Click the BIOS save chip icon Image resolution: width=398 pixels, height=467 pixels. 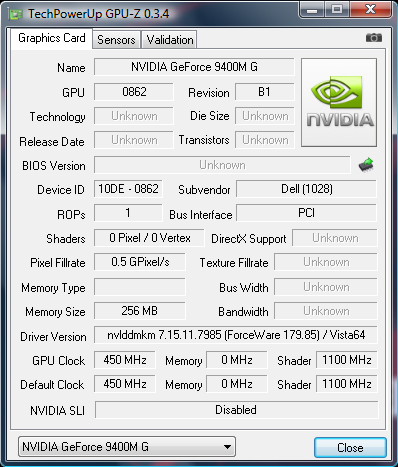(366, 165)
